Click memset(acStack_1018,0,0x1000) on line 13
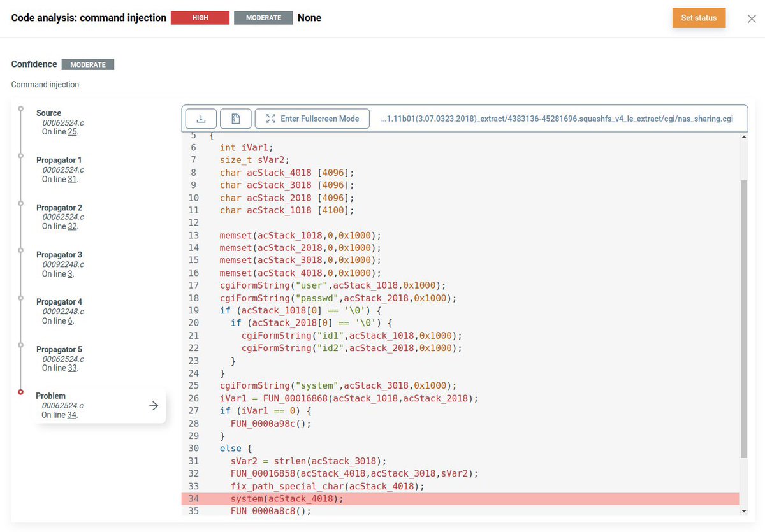 coord(300,235)
